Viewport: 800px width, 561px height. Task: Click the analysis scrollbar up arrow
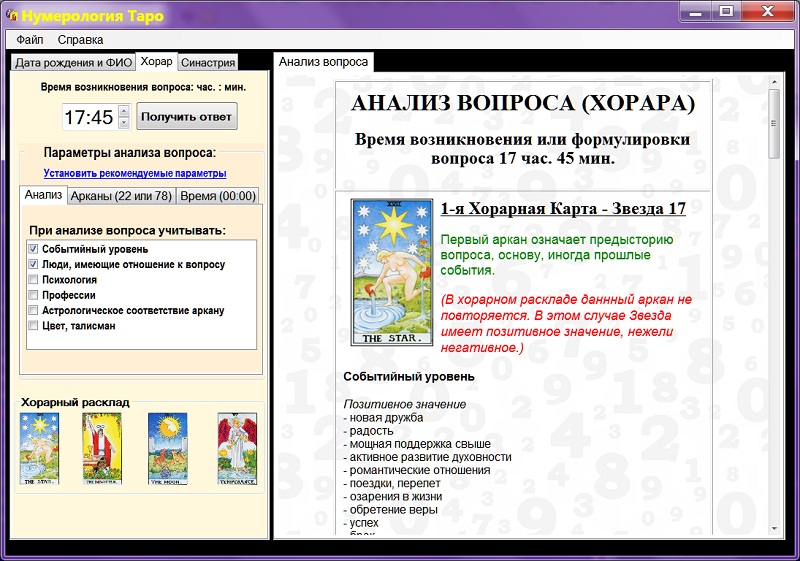(x=774, y=82)
